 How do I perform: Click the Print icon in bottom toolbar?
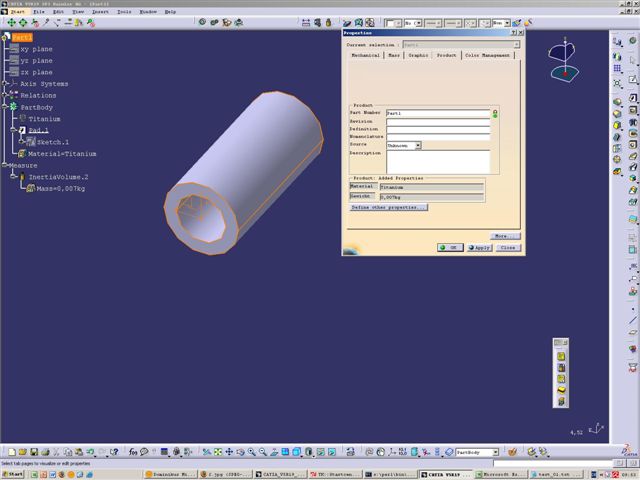[x=45, y=452]
